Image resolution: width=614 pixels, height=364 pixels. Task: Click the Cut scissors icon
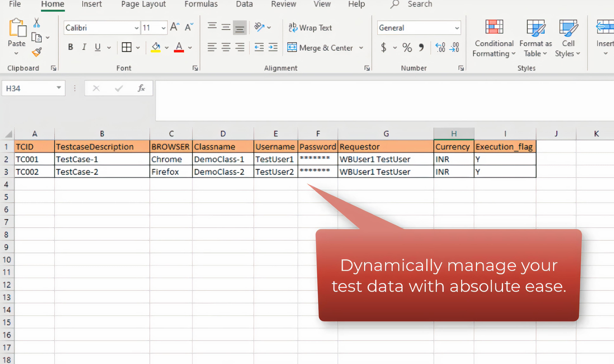(36, 23)
